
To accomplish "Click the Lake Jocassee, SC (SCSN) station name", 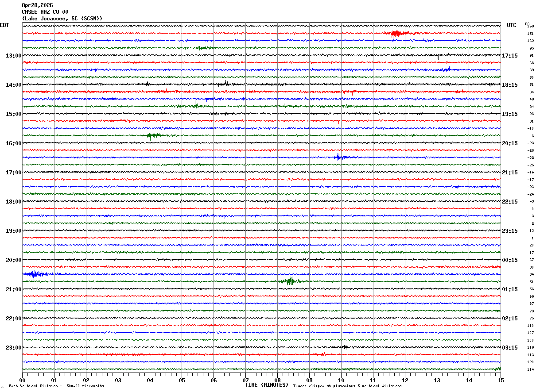I will pyautogui.click(x=62, y=19).
